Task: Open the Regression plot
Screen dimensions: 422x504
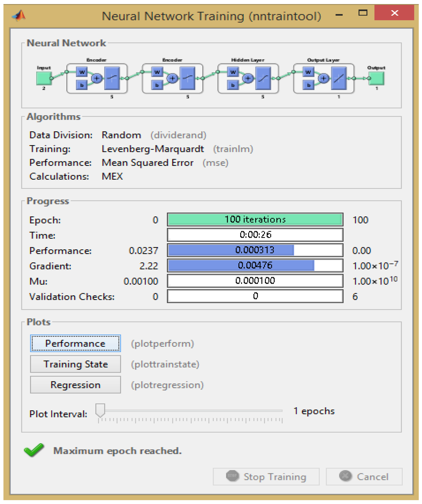Action: pos(75,385)
